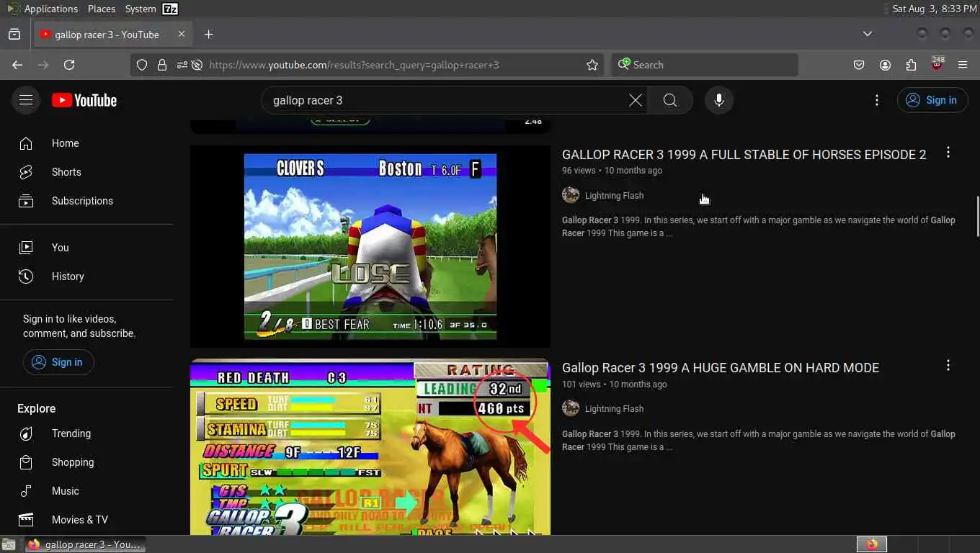Open History in the sidebar
The width and height of the screenshot is (980, 553).
tap(86, 276)
